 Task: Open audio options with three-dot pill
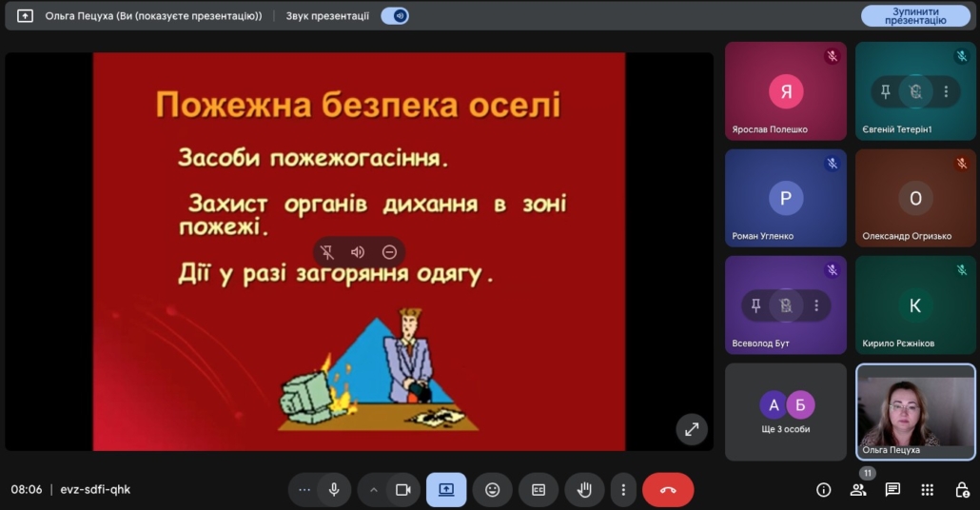click(304, 490)
